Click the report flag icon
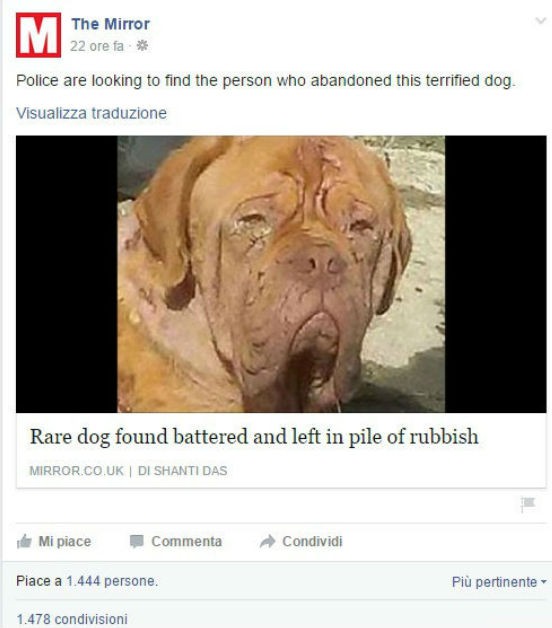 (x=528, y=504)
